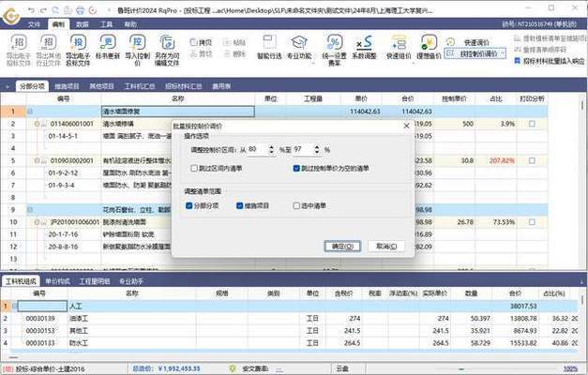Click 取消(C) to cancel the dialog
This screenshot has height=375, width=588.
386,246
